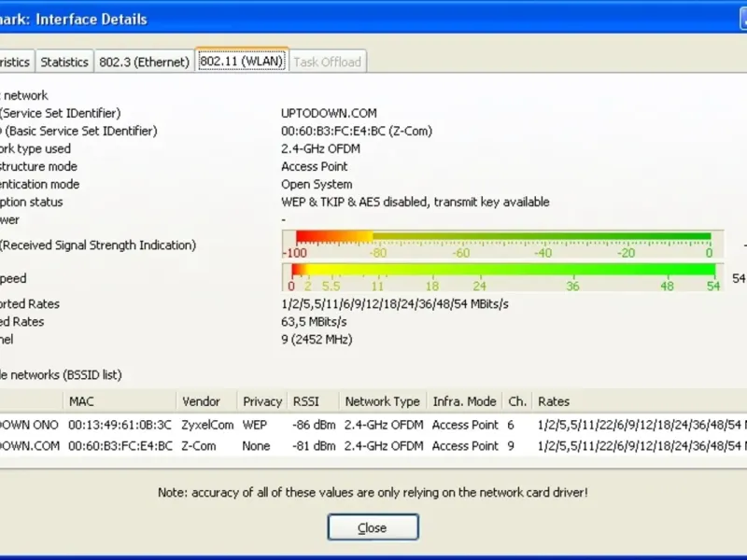The image size is (747, 560).
Task: Click the Ch. column header
Action: point(517,401)
